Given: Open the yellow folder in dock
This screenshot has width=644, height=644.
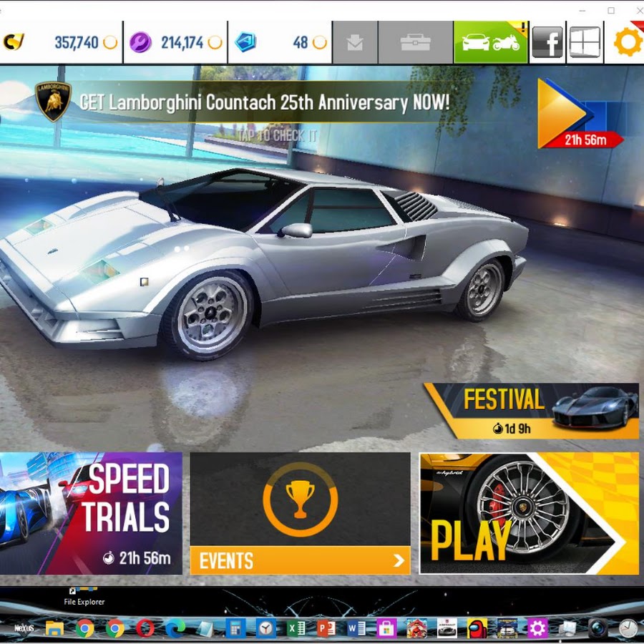Looking at the screenshot, I should pyautogui.click(x=54, y=629).
